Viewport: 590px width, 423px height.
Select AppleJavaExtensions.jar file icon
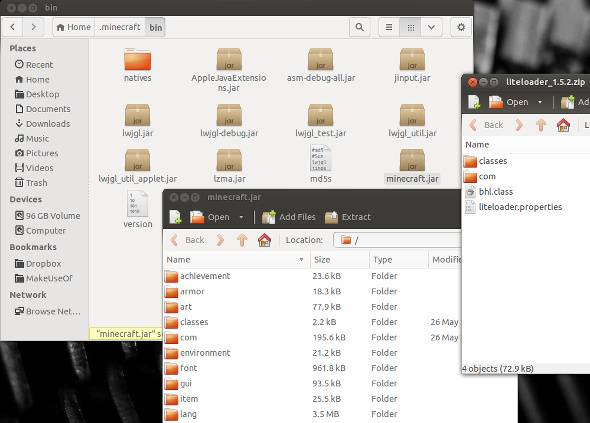[229, 59]
